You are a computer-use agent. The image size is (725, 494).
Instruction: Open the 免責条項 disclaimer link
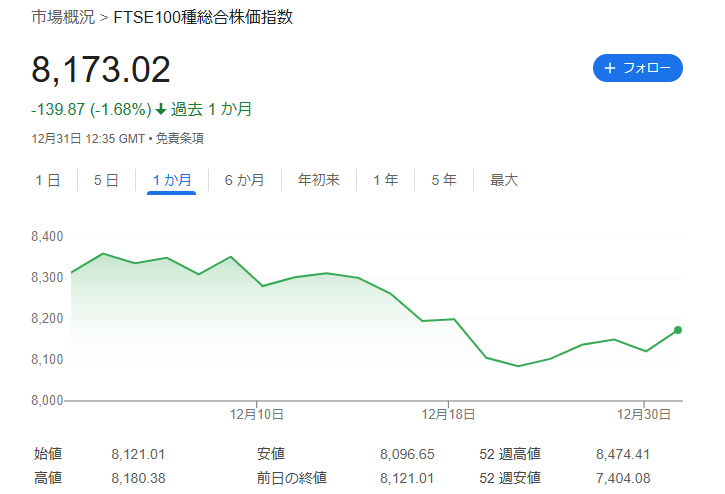click(x=179, y=138)
